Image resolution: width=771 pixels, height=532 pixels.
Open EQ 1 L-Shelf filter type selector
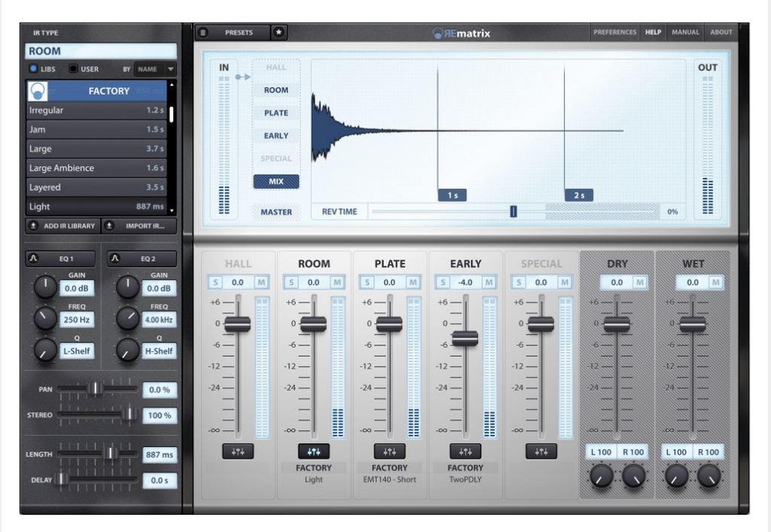click(77, 351)
